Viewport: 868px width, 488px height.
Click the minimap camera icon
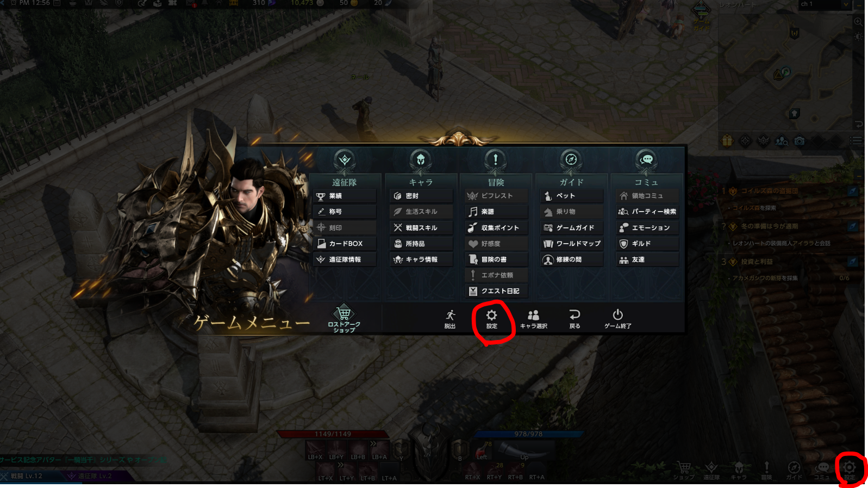pyautogui.click(x=800, y=141)
